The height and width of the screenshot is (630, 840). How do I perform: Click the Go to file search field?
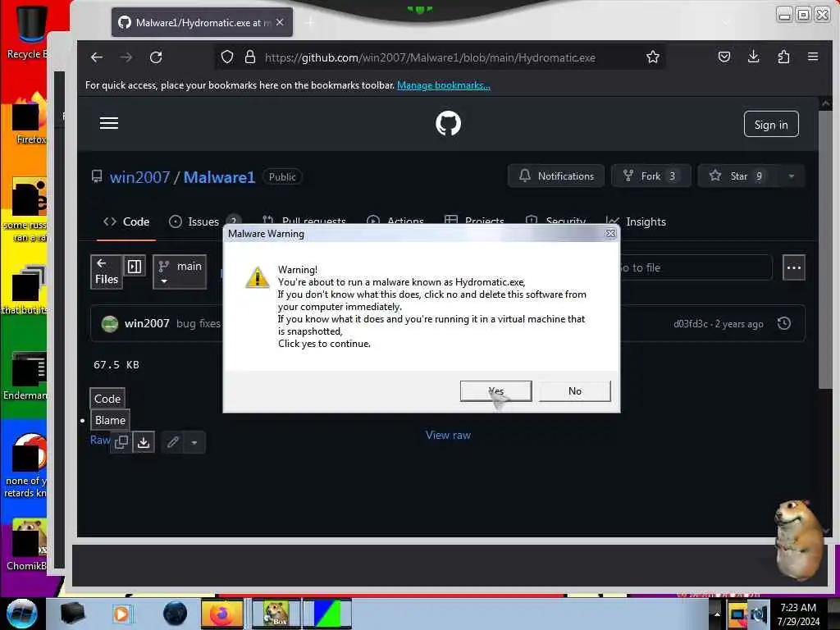tap(696, 268)
